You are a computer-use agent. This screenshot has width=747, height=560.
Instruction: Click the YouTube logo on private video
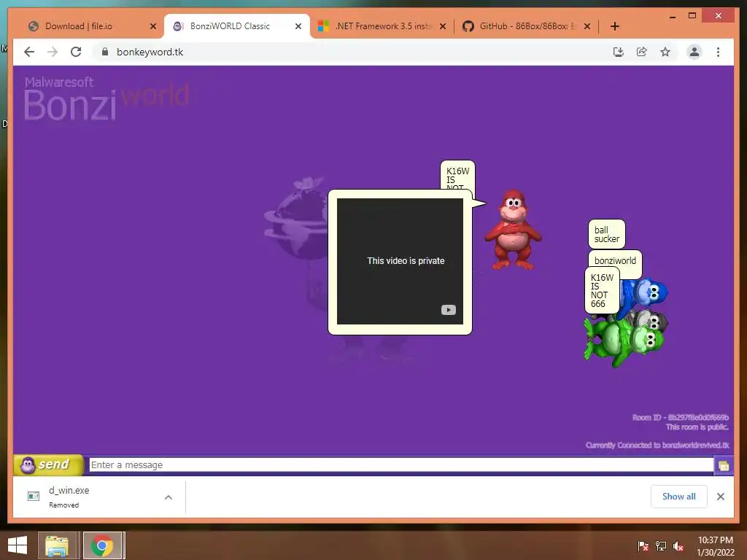449,310
